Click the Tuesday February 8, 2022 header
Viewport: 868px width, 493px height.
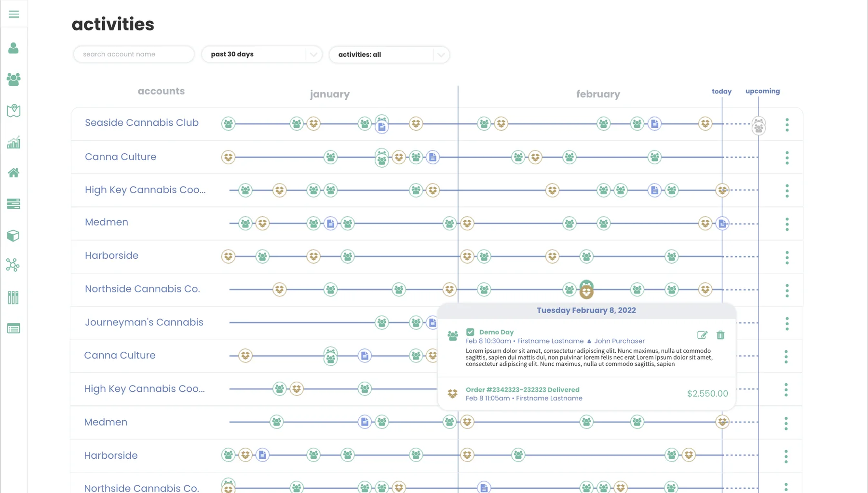coord(586,310)
